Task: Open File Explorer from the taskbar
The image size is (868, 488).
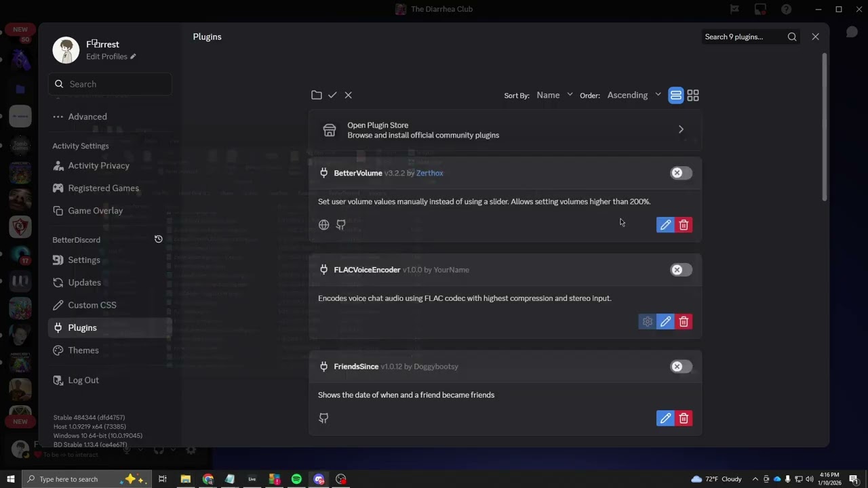Action: 185,479
